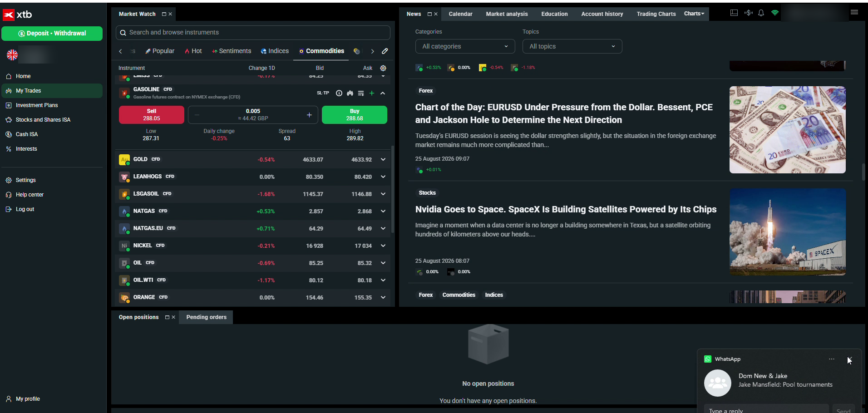
Task: Open the notifications bell
Action: coord(761,13)
